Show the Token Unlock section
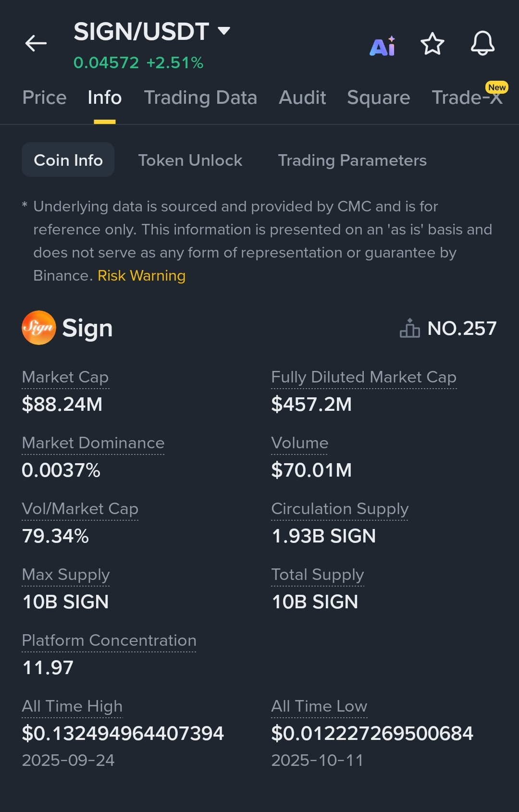 tap(190, 160)
